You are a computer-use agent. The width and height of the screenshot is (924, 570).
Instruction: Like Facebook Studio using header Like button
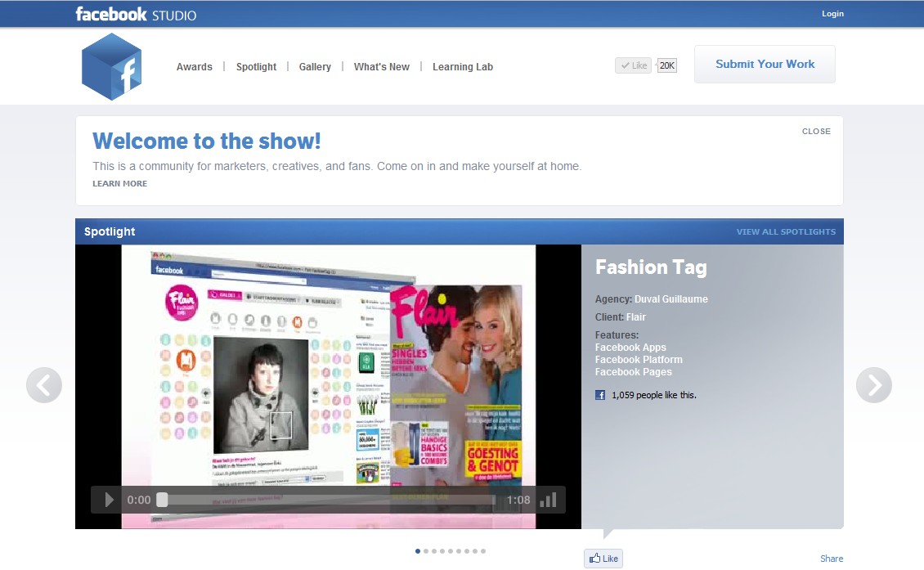633,65
